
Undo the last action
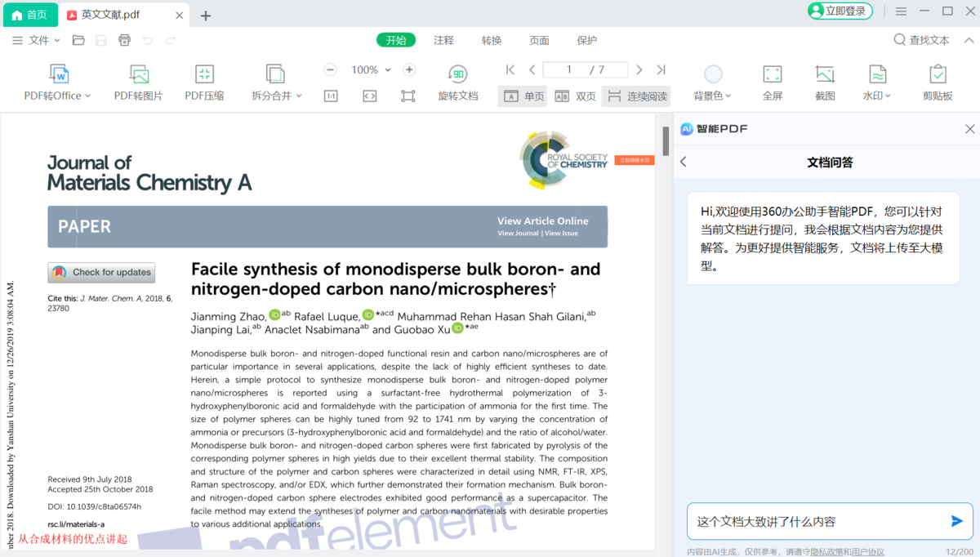point(147,40)
